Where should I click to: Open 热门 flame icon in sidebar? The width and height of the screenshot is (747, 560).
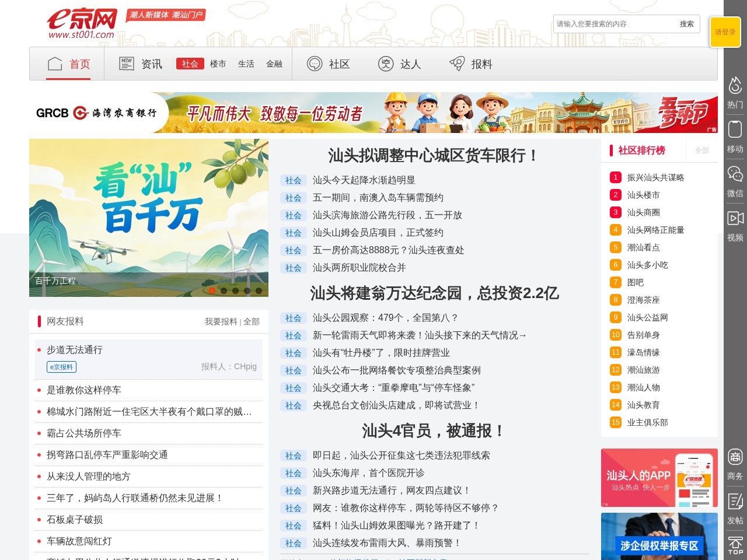[735, 85]
